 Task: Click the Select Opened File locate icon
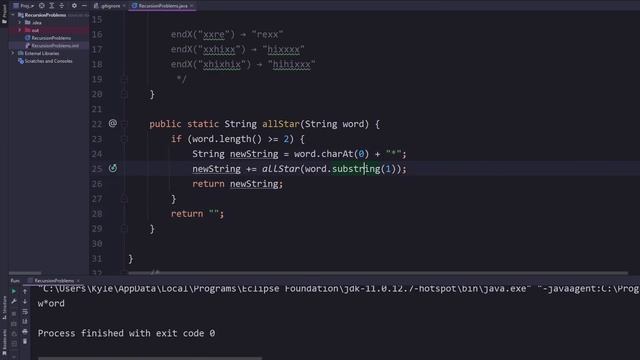[42, 6]
